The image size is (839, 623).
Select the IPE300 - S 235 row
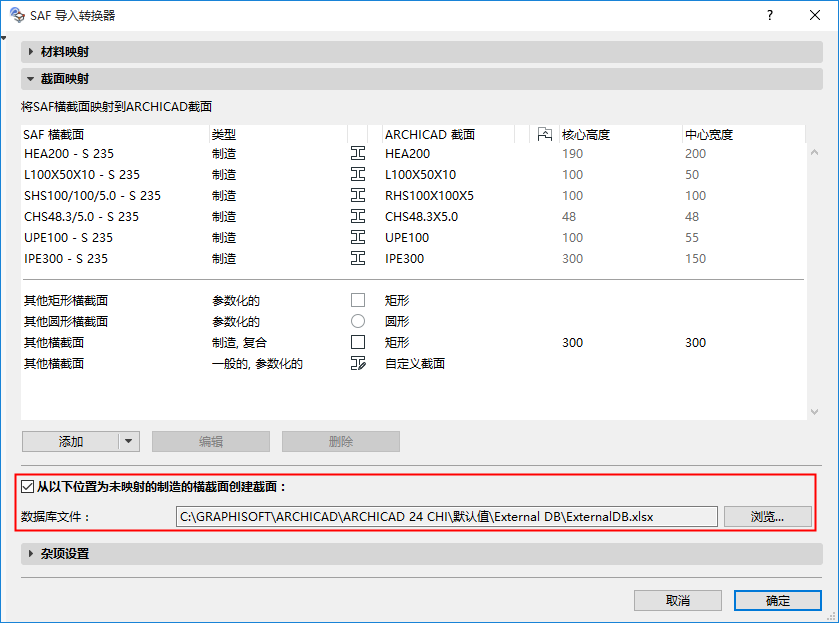[x=413, y=259]
